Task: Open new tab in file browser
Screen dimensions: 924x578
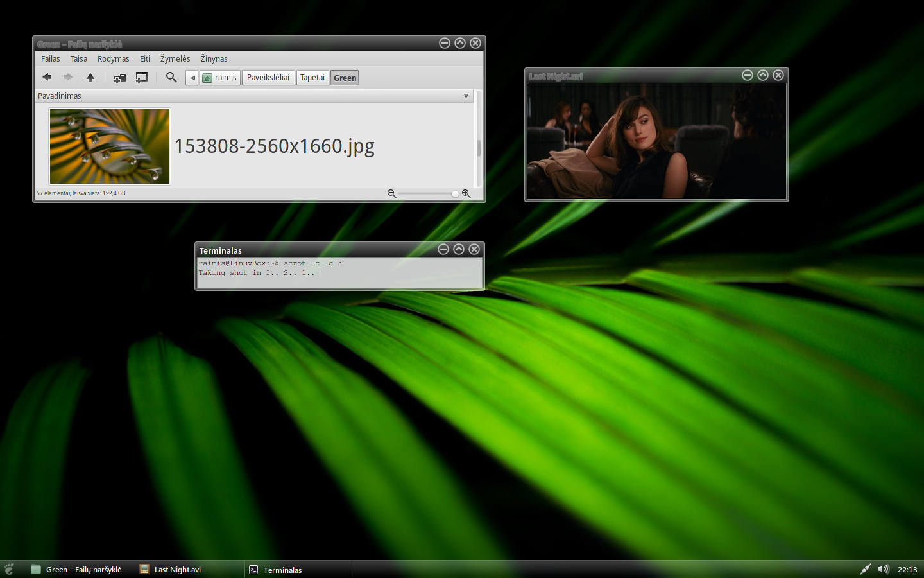Action: 120,78
